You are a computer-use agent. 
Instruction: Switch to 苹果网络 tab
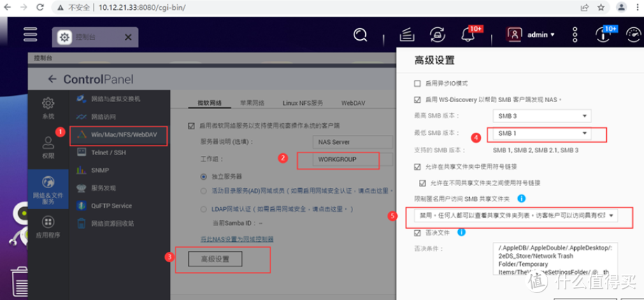pyautogui.click(x=252, y=103)
